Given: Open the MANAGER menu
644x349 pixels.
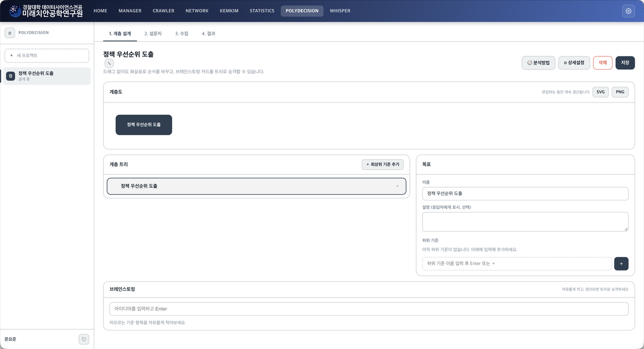Looking at the screenshot, I should pos(130,11).
